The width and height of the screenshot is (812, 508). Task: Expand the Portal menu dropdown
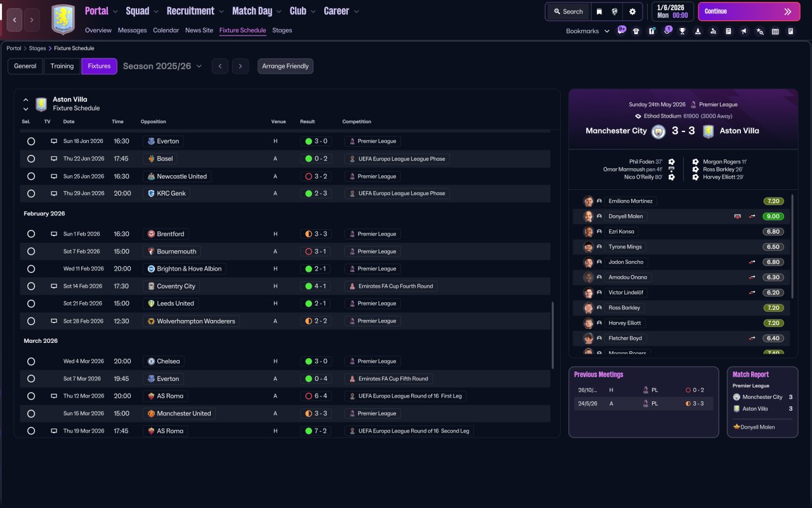115,11
